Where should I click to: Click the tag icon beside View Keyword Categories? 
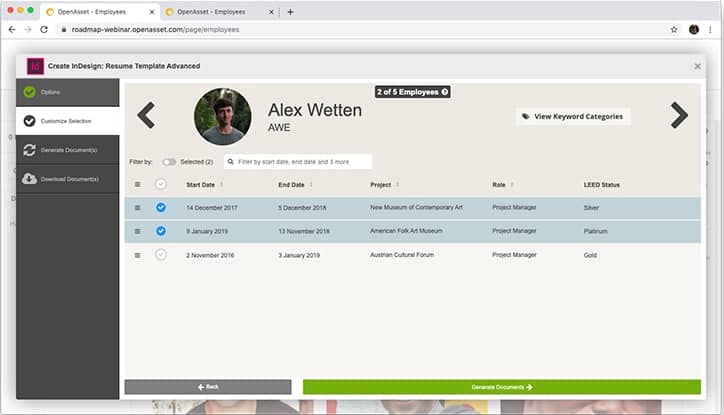coord(525,116)
